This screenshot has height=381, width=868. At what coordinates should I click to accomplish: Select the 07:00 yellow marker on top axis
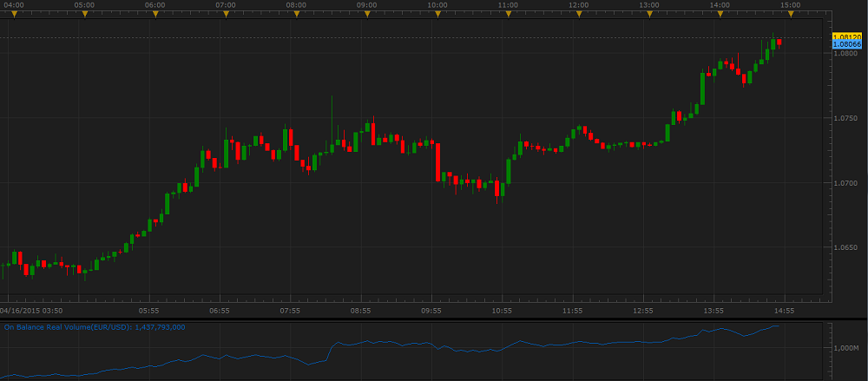[226, 14]
